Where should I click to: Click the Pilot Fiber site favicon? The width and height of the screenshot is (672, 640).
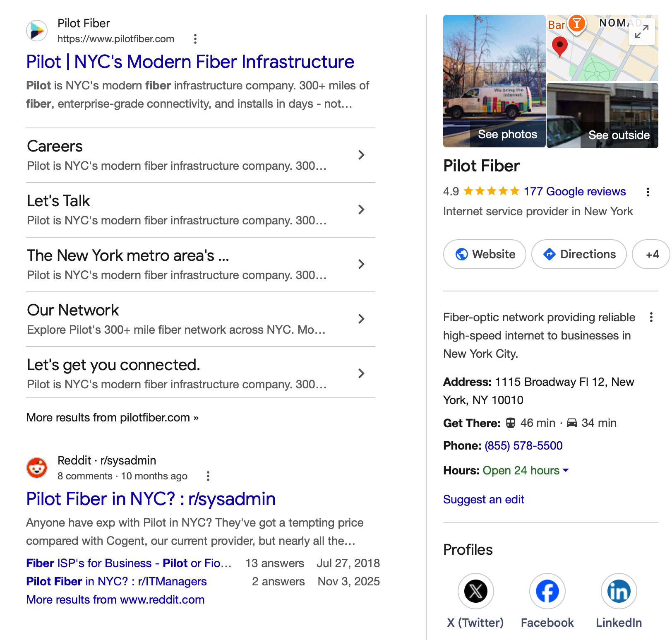click(37, 31)
